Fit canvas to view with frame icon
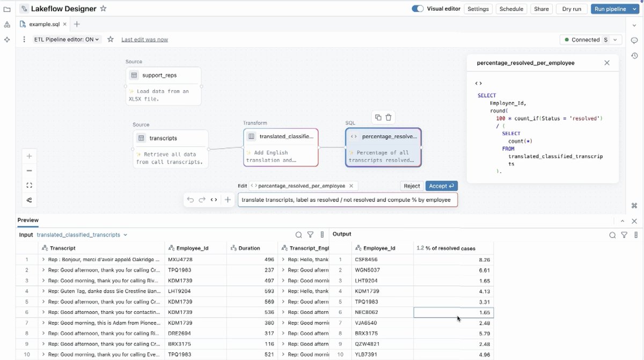Image resolution: width=644 pixels, height=360 pixels. pos(30,185)
